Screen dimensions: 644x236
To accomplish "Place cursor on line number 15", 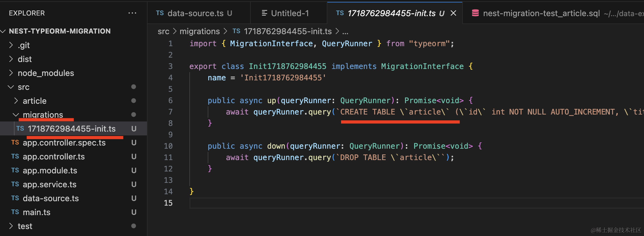I will (x=168, y=203).
